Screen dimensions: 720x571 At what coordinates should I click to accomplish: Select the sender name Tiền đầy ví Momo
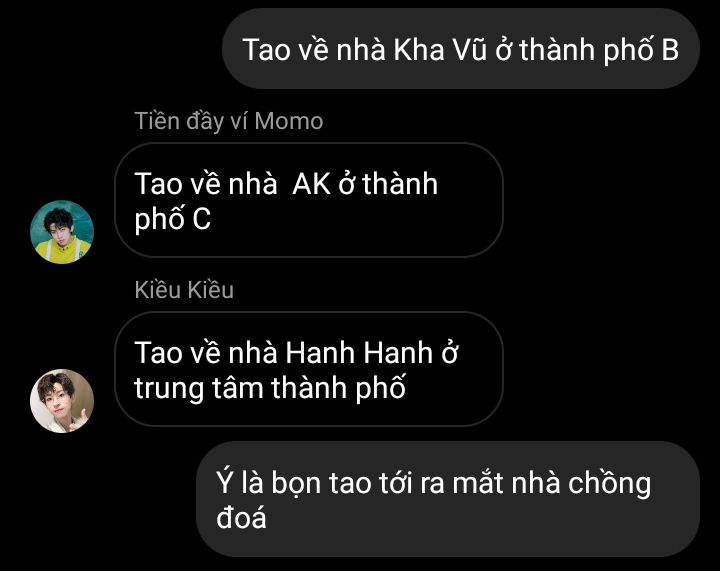[x=229, y=122]
